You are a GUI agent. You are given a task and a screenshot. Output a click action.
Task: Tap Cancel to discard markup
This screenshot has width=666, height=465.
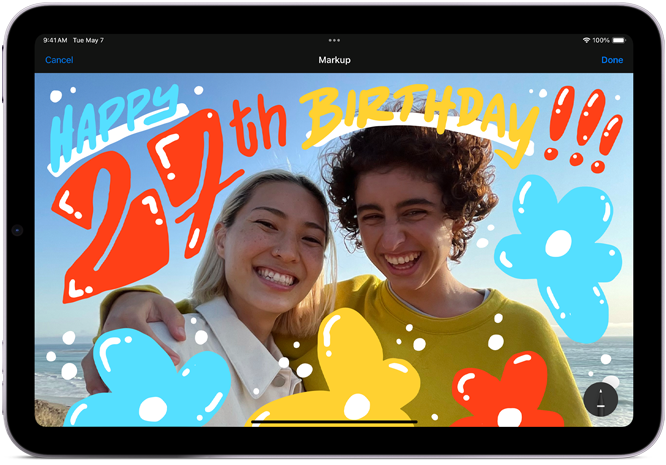(59, 60)
